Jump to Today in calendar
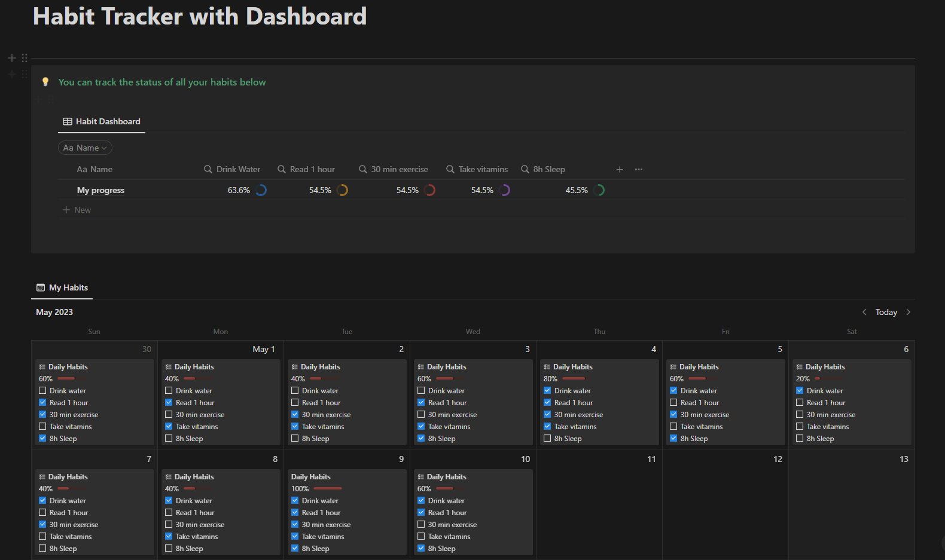 886,312
